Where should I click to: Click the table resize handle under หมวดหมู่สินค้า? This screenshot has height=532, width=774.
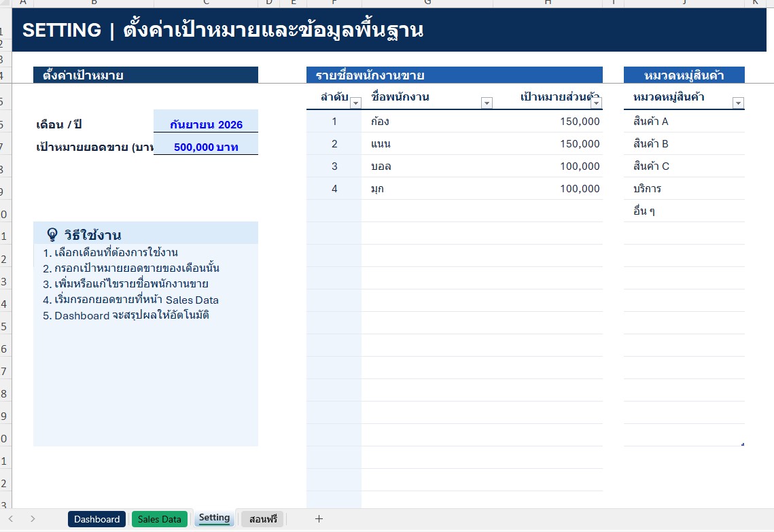(x=743, y=444)
